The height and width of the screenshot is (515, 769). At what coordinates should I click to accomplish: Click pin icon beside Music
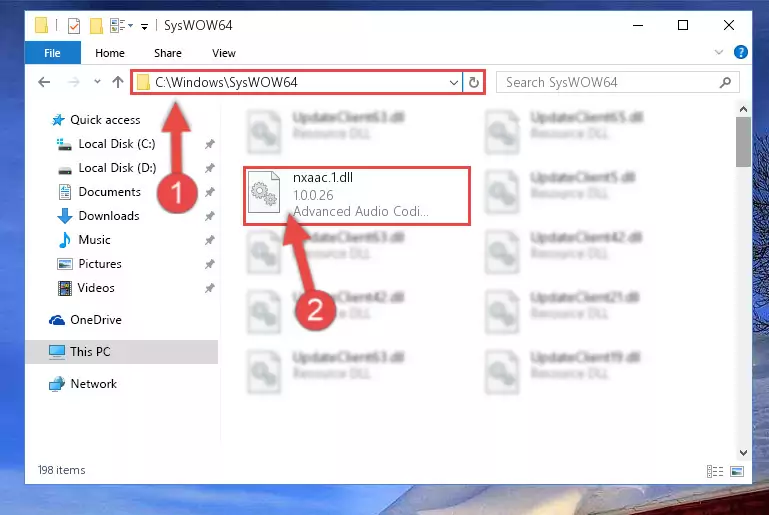point(209,240)
